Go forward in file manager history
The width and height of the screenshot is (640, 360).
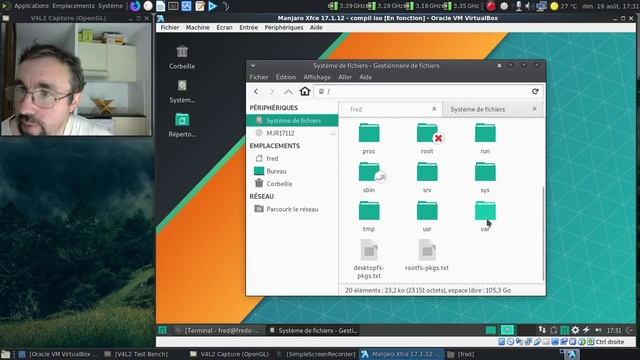point(272,91)
